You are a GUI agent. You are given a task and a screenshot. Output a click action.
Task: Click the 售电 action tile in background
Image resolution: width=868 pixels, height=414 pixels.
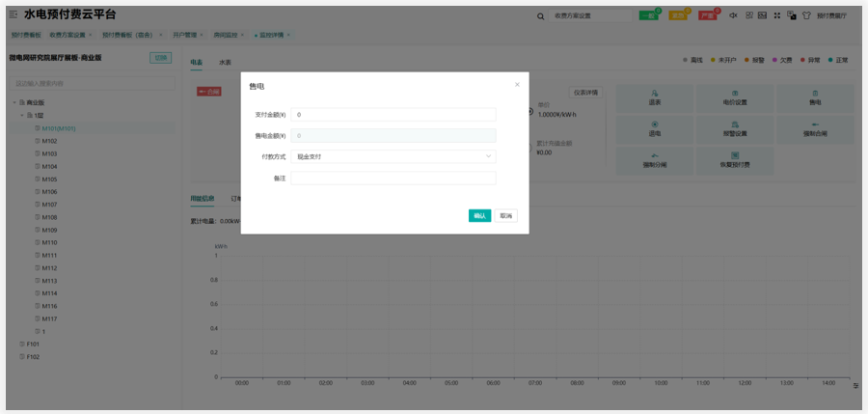pos(815,98)
